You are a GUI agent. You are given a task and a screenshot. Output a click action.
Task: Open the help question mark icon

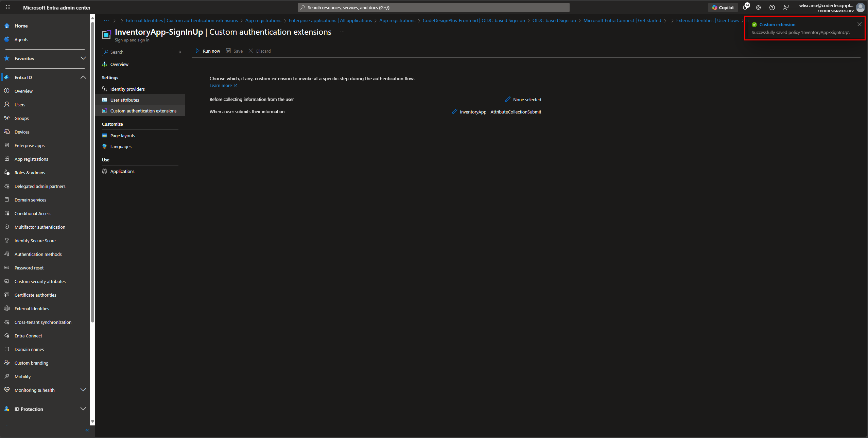point(772,7)
